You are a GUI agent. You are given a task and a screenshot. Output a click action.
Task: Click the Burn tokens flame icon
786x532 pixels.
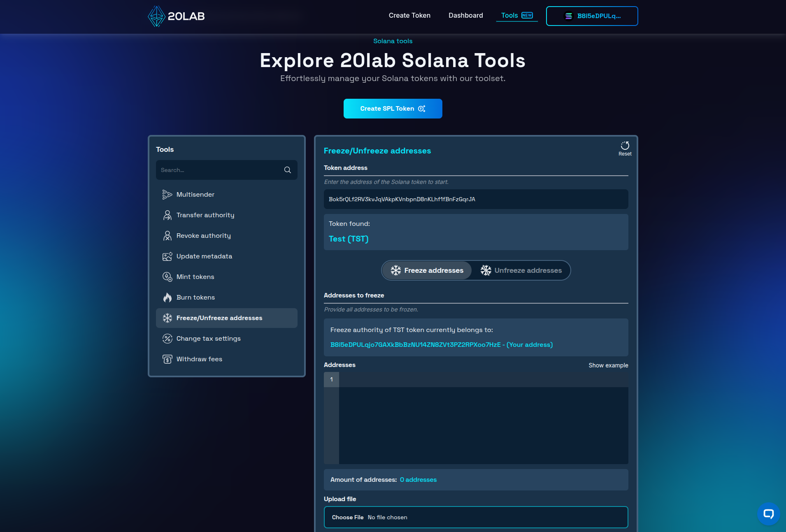click(167, 297)
